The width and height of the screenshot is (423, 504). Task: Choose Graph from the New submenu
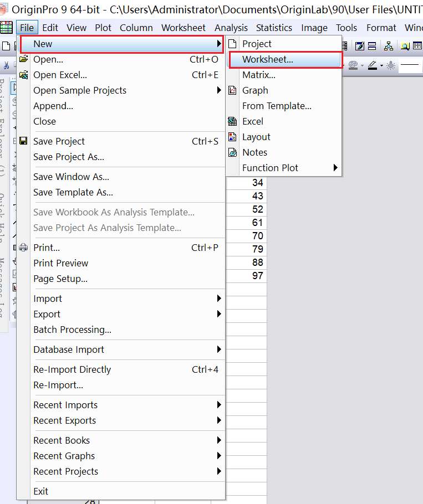pyautogui.click(x=284, y=90)
